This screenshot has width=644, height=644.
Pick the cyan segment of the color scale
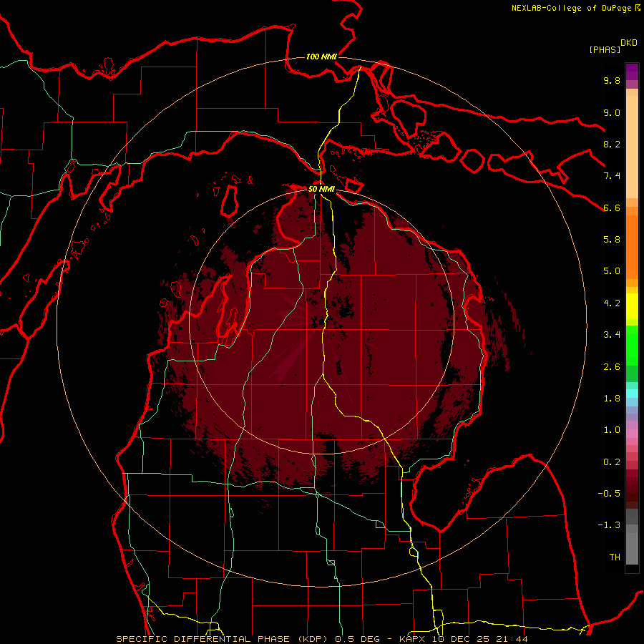[x=632, y=394]
